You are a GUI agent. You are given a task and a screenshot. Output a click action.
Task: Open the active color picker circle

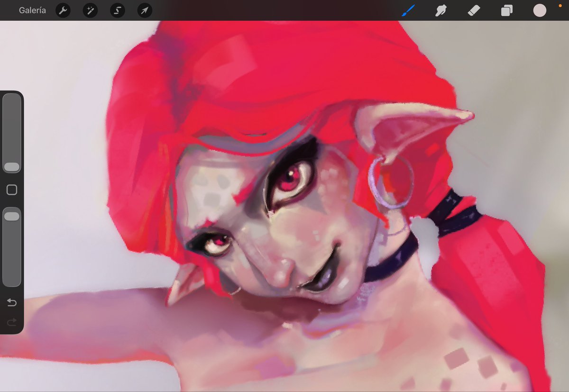(540, 10)
